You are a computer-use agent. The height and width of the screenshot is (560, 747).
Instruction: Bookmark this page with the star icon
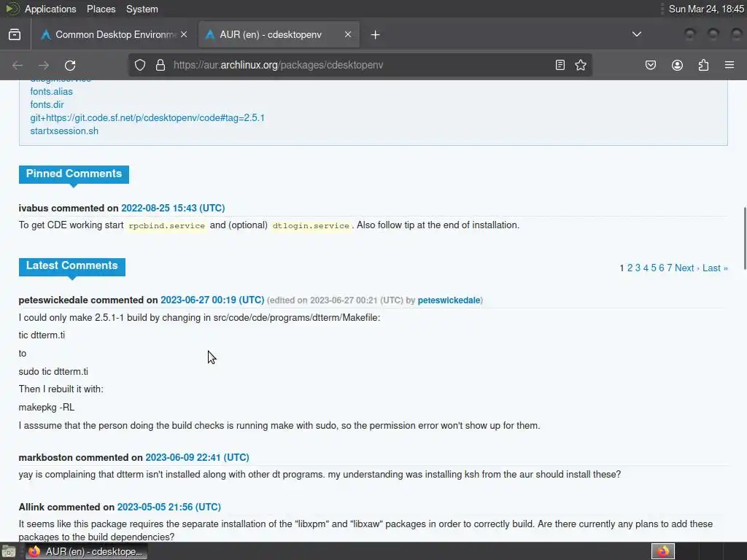(580, 65)
